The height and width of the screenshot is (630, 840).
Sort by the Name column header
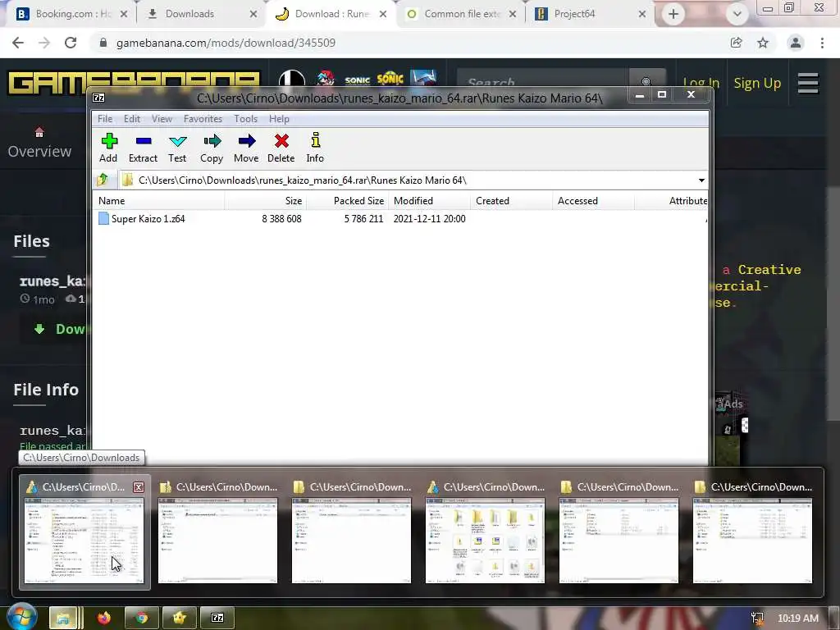[x=160, y=201]
